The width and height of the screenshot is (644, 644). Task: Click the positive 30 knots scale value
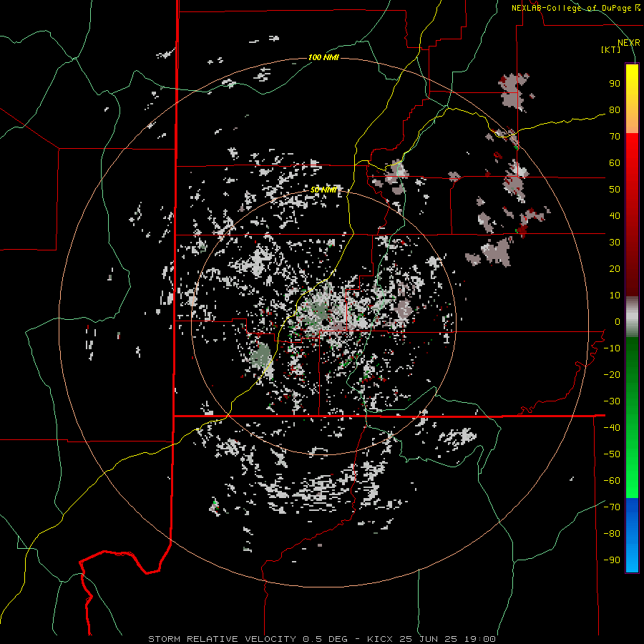[x=615, y=243]
